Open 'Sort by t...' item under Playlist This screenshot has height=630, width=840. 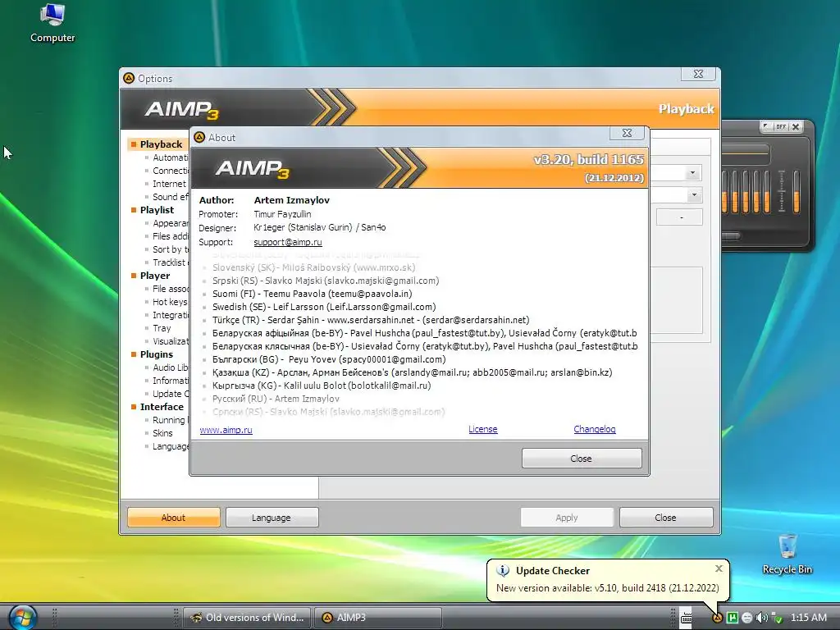(x=171, y=249)
